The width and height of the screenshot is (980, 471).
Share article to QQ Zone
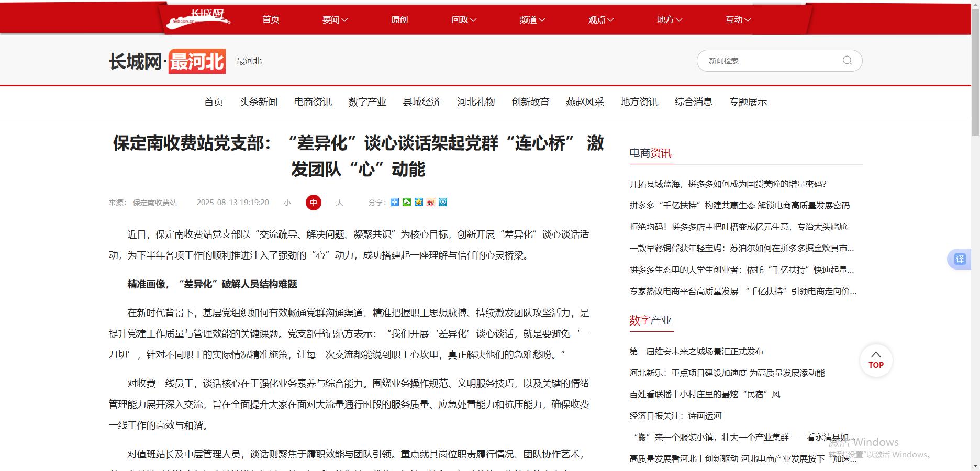pos(419,203)
